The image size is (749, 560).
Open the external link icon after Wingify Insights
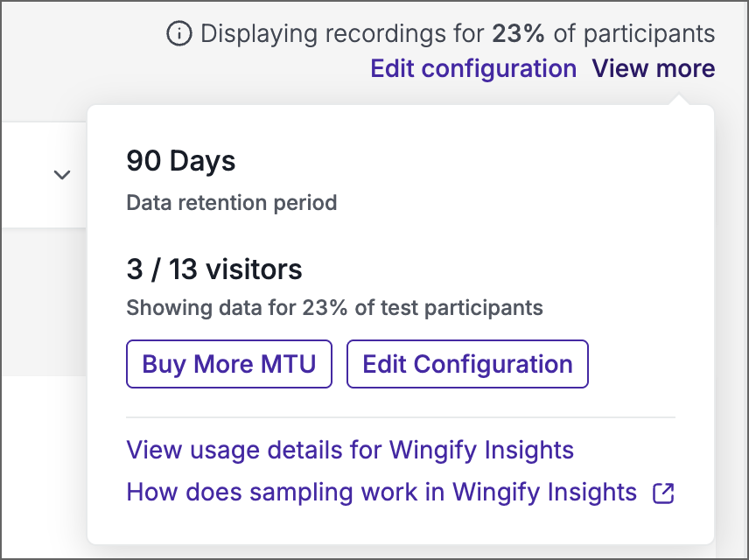pos(663,493)
